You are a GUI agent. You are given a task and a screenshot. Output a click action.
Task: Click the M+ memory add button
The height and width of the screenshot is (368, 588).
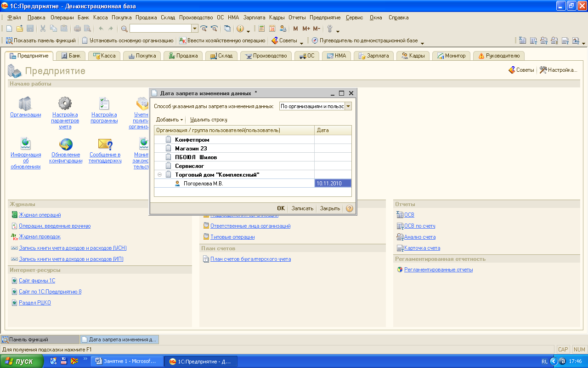[x=306, y=29]
